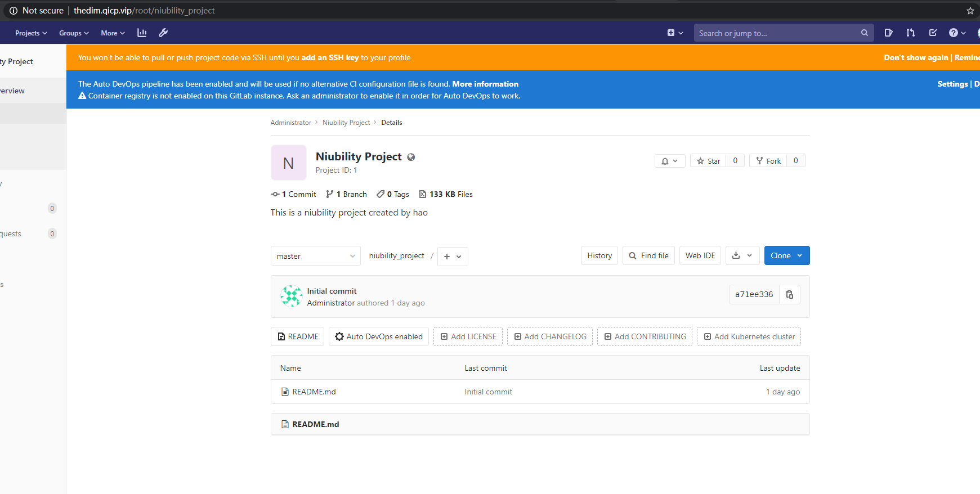Open the admin area wrench icon
This screenshot has width=980, height=494.
point(163,33)
